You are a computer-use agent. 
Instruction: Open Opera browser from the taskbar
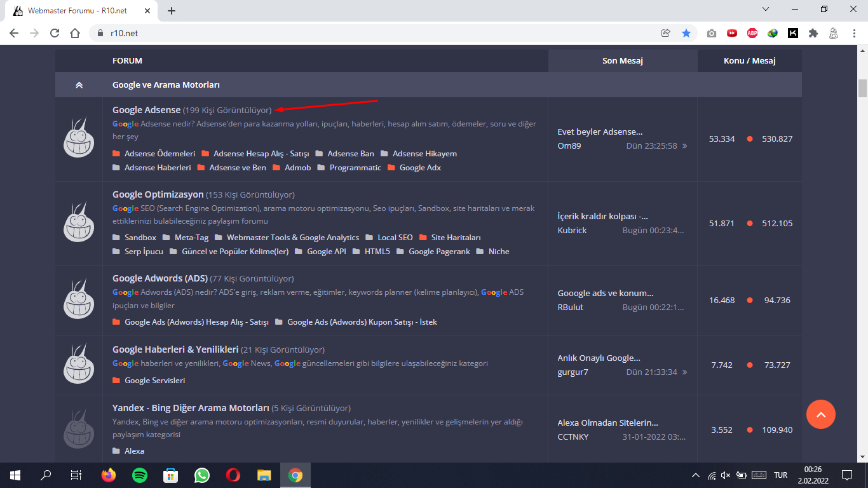(x=233, y=475)
